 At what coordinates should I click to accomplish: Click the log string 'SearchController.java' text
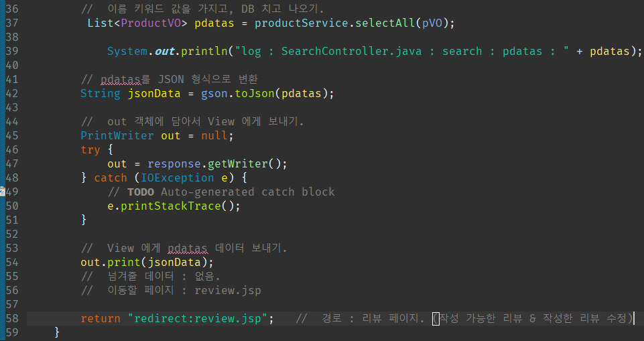352,52
